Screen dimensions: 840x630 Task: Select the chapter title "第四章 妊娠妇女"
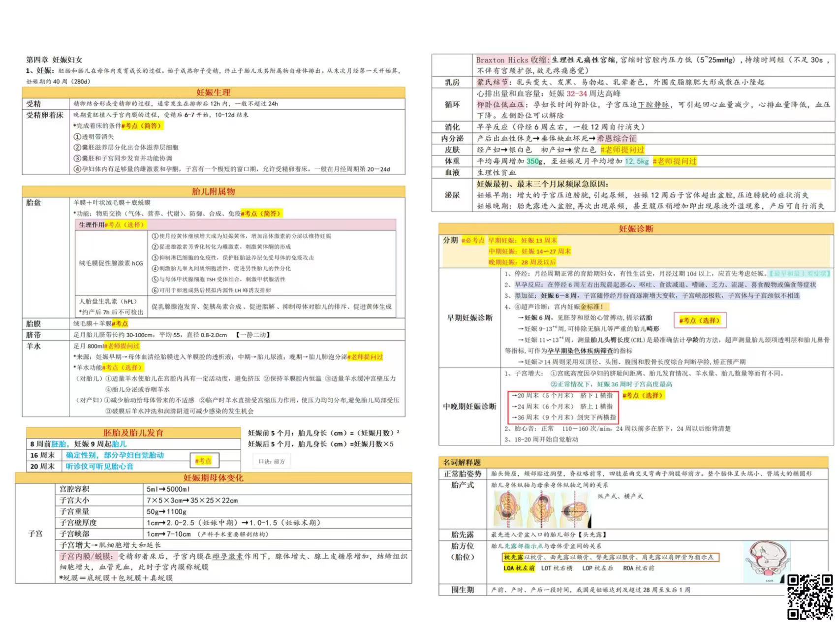pyautogui.click(x=54, y=60)
